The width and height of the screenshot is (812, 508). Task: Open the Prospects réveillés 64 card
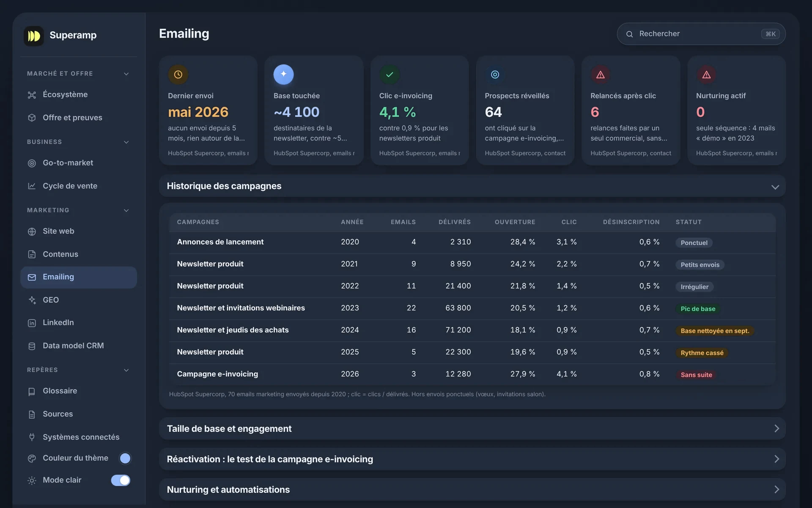click(525, 110)
